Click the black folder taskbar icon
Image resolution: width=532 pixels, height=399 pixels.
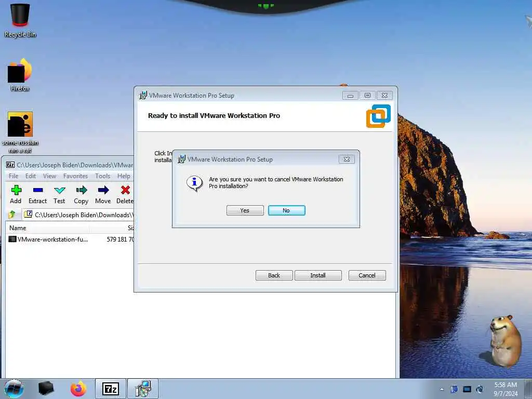46,389
